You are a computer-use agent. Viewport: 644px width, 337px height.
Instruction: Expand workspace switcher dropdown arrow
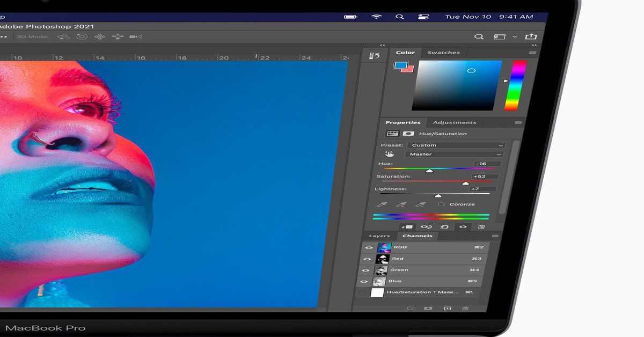[515, 36]
